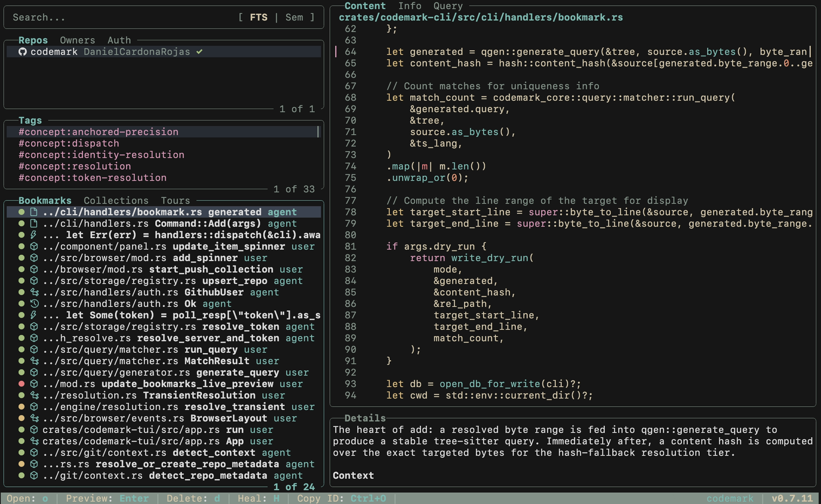The width and height of the screenshot is (821, 504).
Task: Click code line 64 with generate_query
Action: coord(573,52)
